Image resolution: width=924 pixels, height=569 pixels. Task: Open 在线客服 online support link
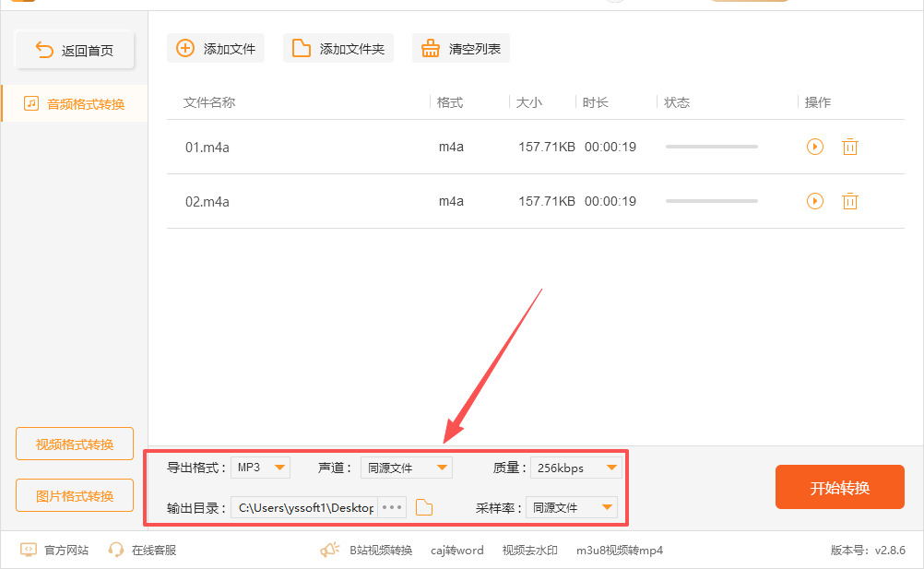(143, 551)
